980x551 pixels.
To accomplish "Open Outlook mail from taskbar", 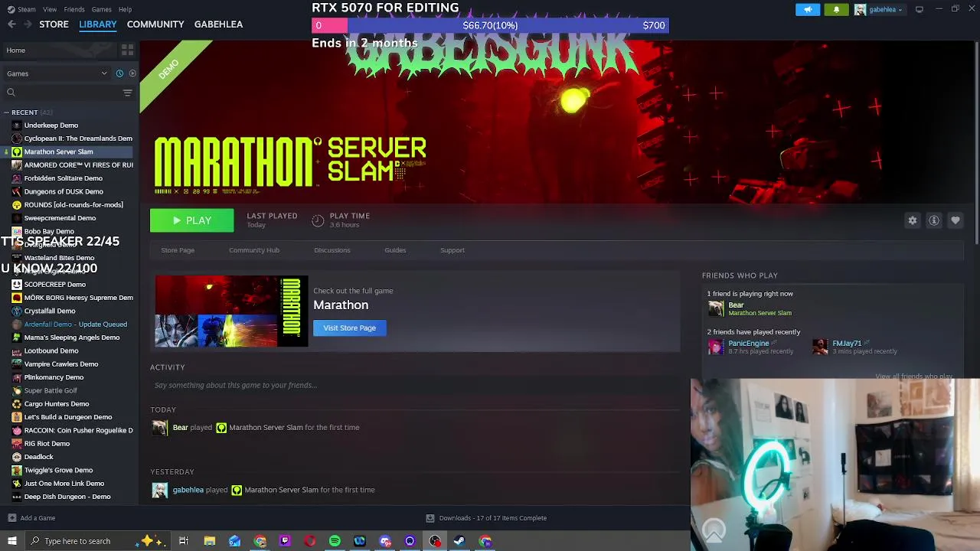I will 234,541.
